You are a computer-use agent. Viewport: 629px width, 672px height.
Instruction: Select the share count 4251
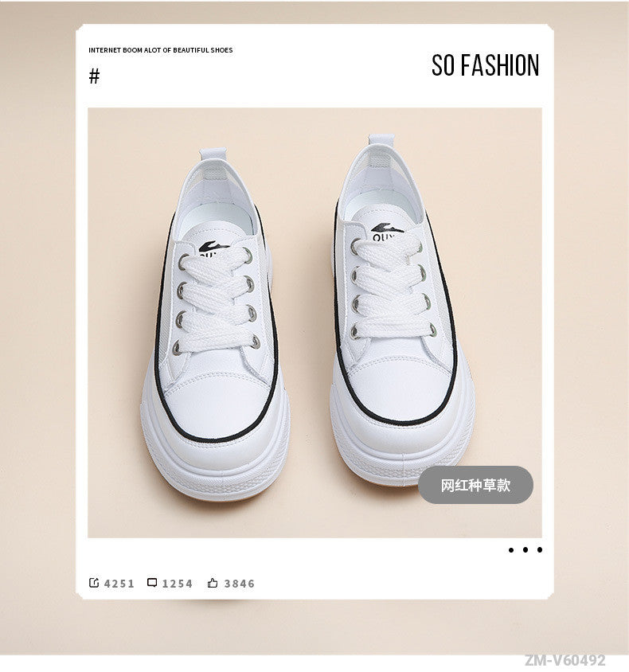click(119, 584)
